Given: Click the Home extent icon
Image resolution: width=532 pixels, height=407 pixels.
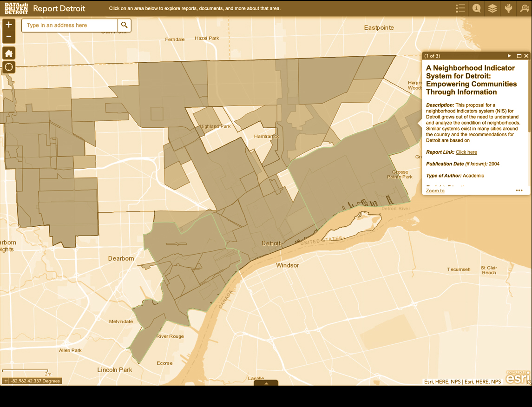Looking at the screenshot, I should click(x=8, y=53).
